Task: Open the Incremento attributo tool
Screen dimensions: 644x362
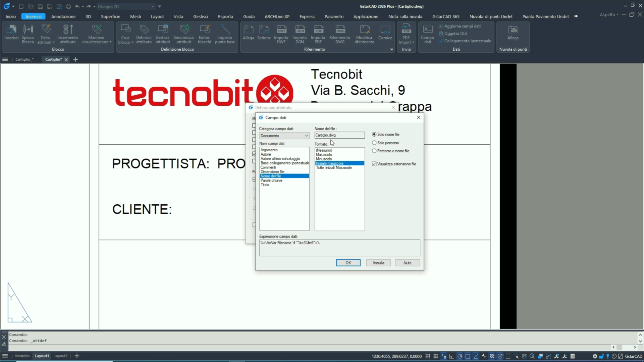Action: pyautogui.click(x=67, y=34)
